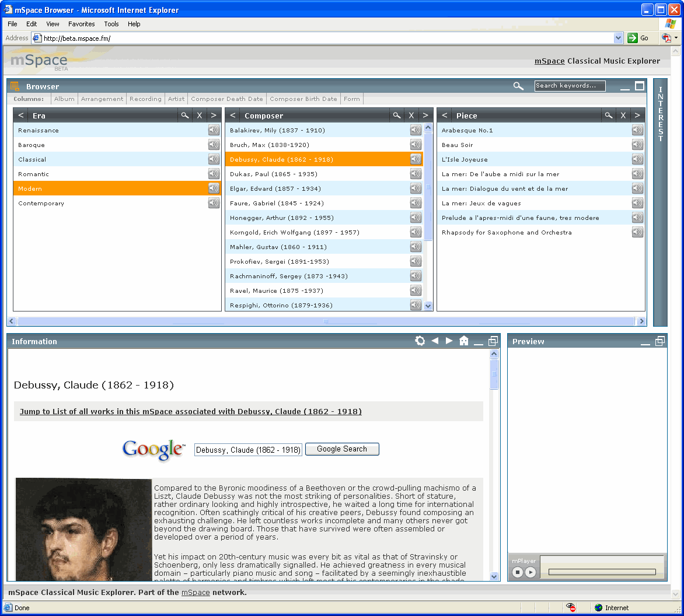Play audio preview for La mer: Jeux de vagues

coord(637,203)
